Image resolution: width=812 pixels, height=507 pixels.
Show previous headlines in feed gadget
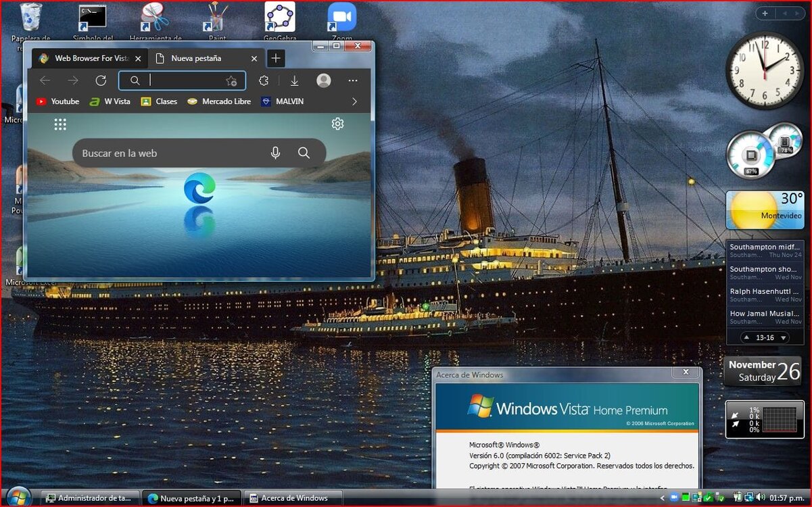[x=746, y=337]
